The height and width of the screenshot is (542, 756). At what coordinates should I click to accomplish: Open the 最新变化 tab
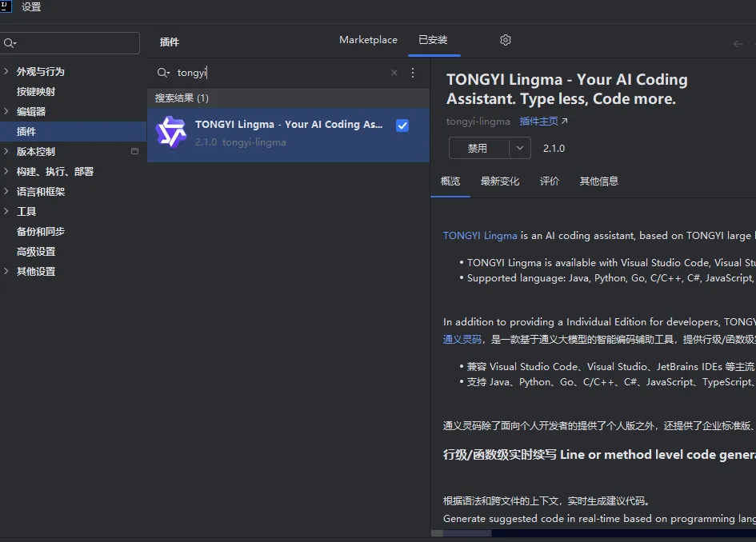pyautogui.click(x=500, y=181)
